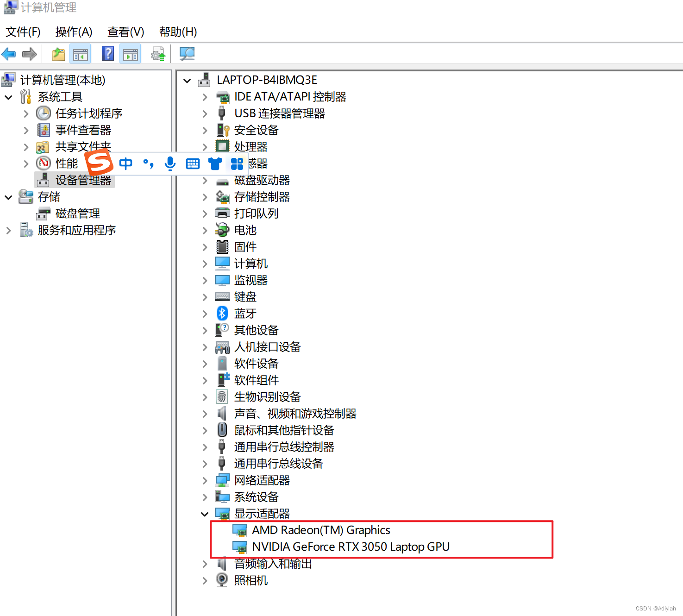
Task: Click the 网络适配器 network icon
Action: coord(222,480)
